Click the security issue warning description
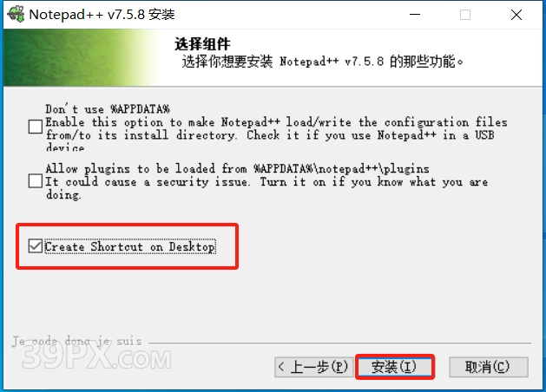The image size is (546, 392). click(x=266, y=188)
